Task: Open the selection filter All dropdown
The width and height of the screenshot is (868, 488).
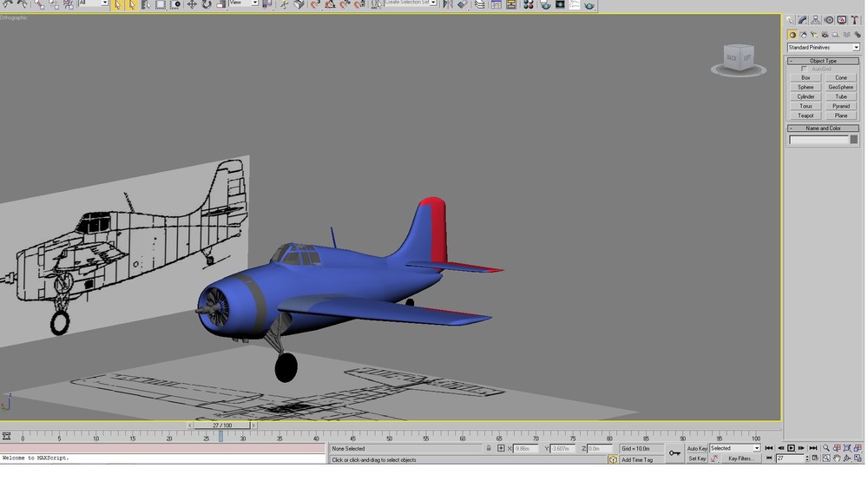Action: (93, 3)
